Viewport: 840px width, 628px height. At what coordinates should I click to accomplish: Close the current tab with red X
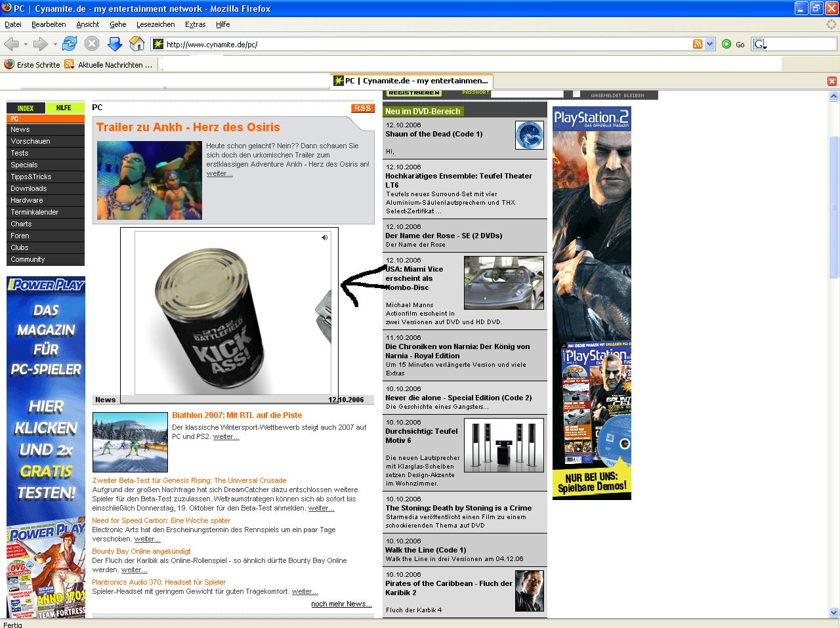point(832,81)
